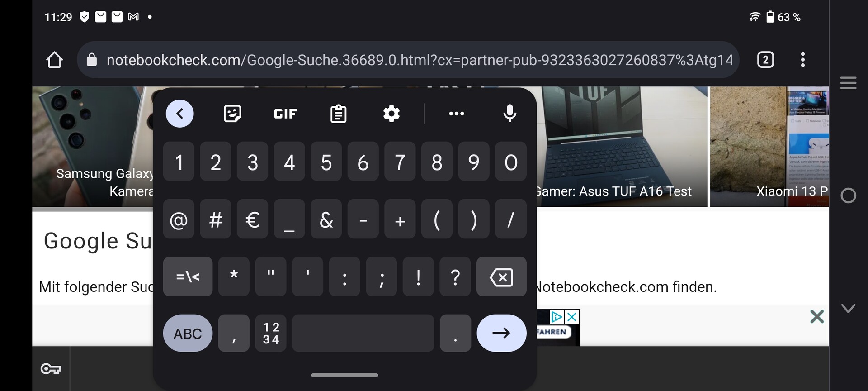Open the saved passwords key icon
868x391 pixels.
pyautogui.click(x=51, y=369)
